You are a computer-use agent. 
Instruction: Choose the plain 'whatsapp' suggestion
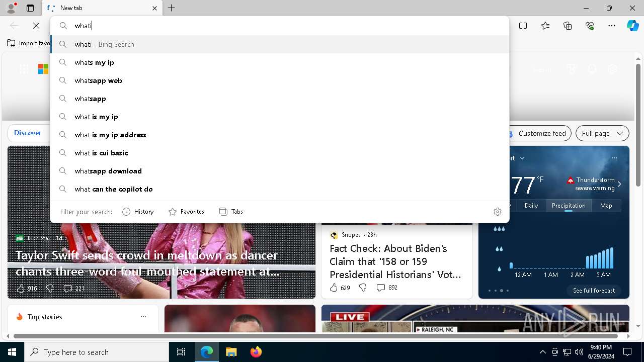pos(280,99)
